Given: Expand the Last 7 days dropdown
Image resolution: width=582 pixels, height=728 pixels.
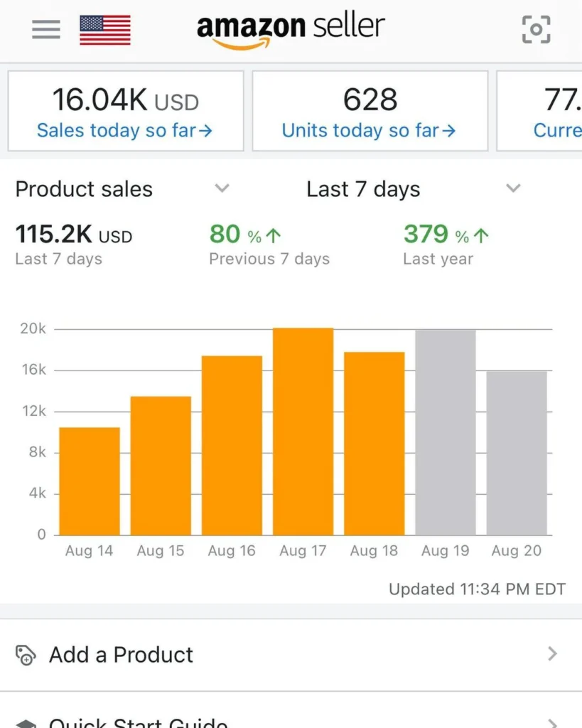Looking at the screenshot, I should pos(513,188).
